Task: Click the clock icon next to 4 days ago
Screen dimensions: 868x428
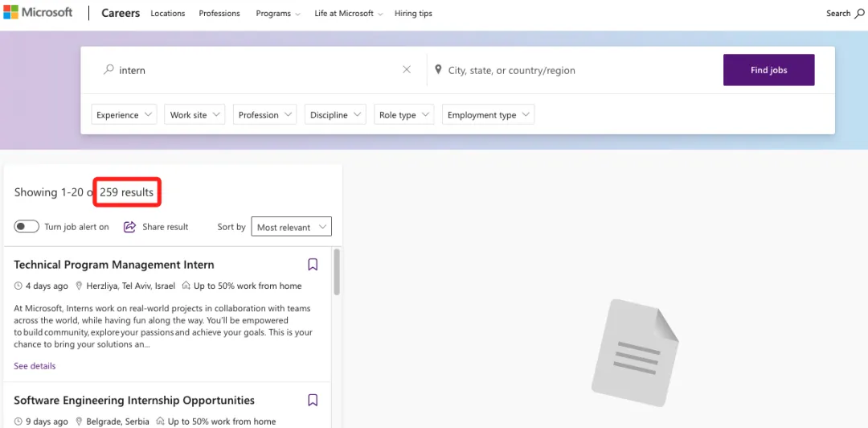Action: click(18, 286)
